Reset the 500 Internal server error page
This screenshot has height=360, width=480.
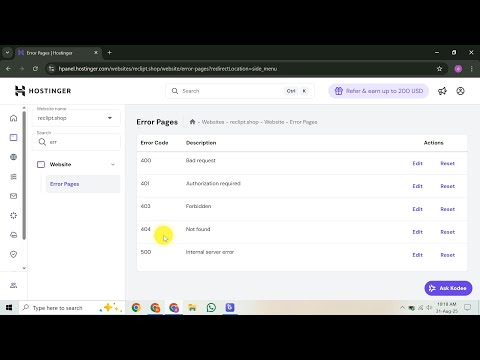pyautogui.click(x=447, y=255)
